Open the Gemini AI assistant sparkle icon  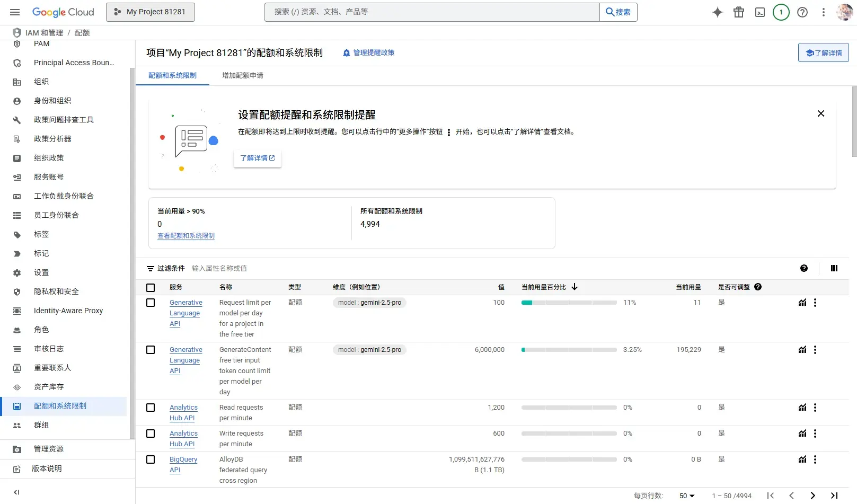pos(717,12)
